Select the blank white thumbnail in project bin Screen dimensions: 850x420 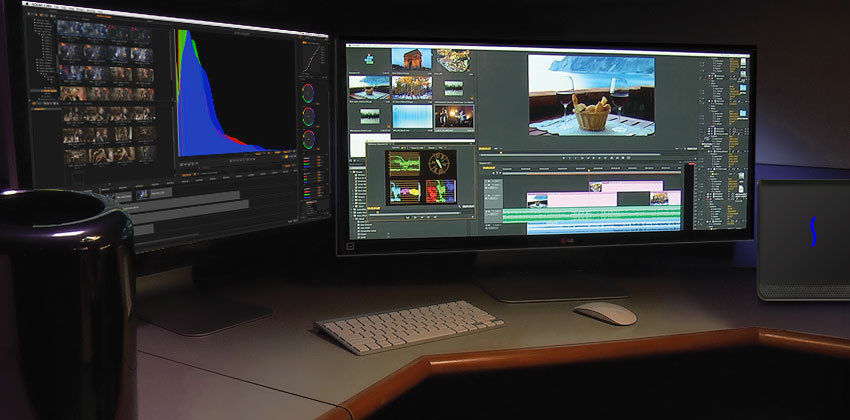[x=369, y=145]
